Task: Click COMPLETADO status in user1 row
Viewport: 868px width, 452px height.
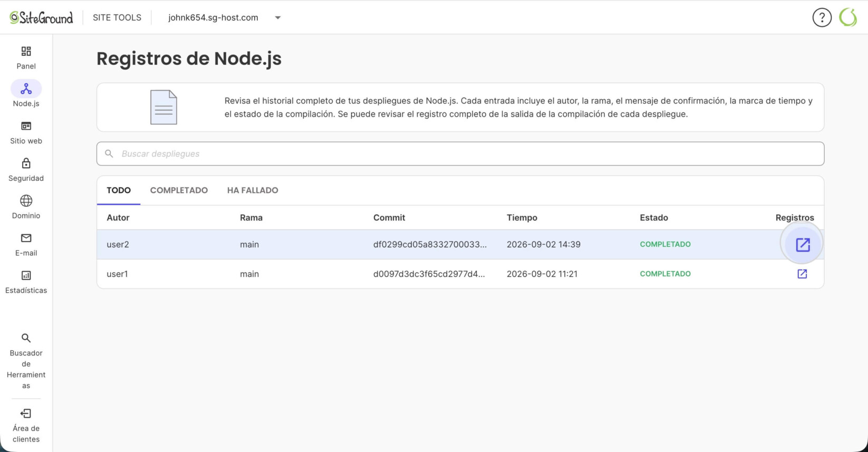Action: [x=665, y=274]
